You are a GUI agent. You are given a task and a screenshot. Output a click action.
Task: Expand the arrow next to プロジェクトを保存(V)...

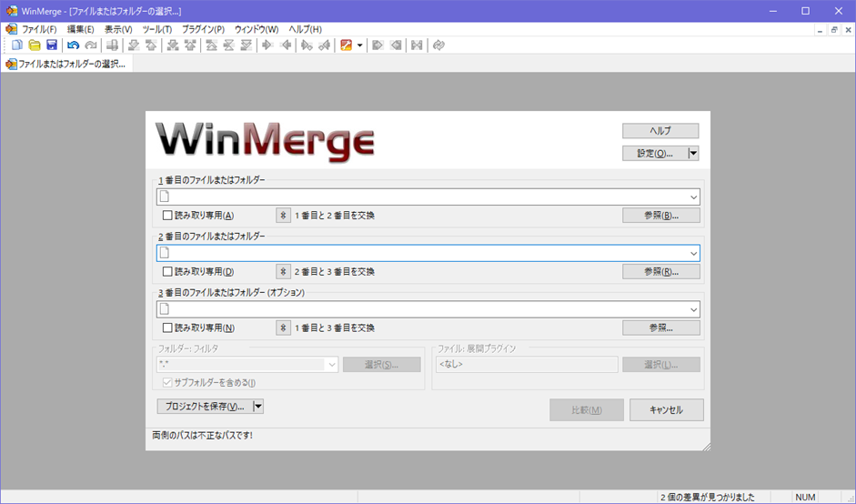coord(258,407)
